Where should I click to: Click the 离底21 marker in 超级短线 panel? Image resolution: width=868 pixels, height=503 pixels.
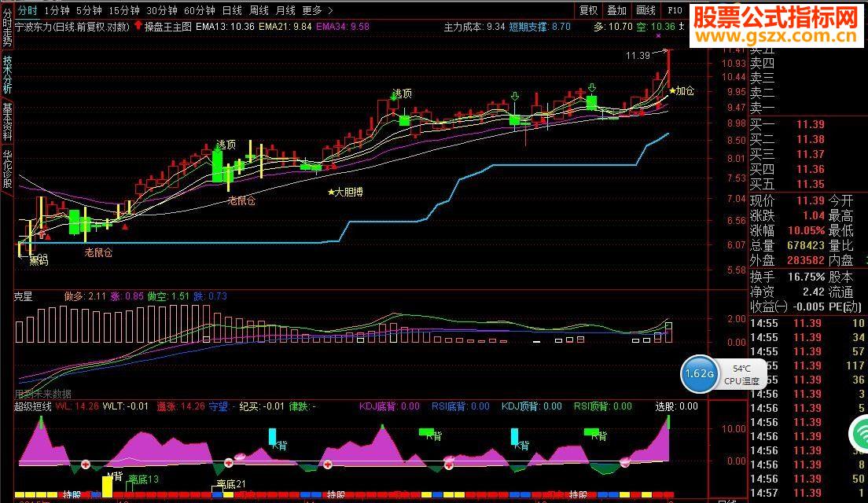[x=230, y=484]
